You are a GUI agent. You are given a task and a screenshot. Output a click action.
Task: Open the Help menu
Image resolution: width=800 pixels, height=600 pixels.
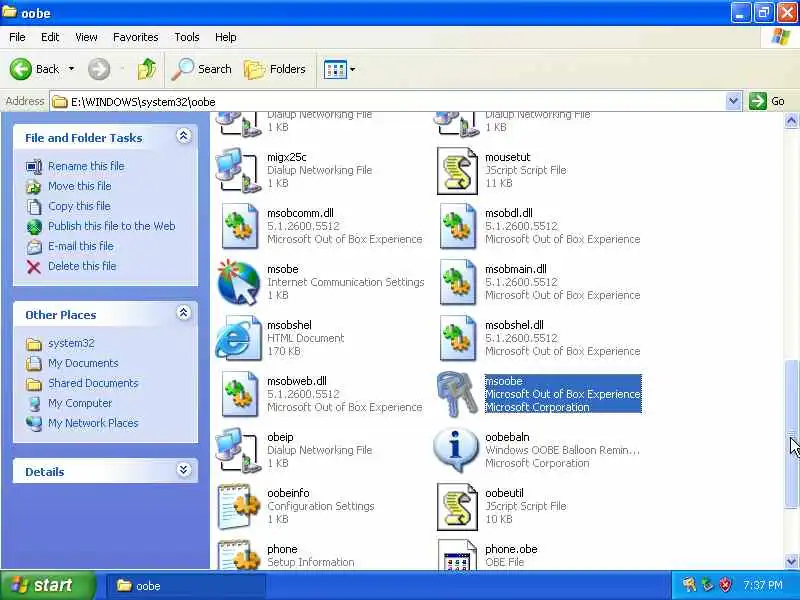pyautogui.click(x=226, y=37)
